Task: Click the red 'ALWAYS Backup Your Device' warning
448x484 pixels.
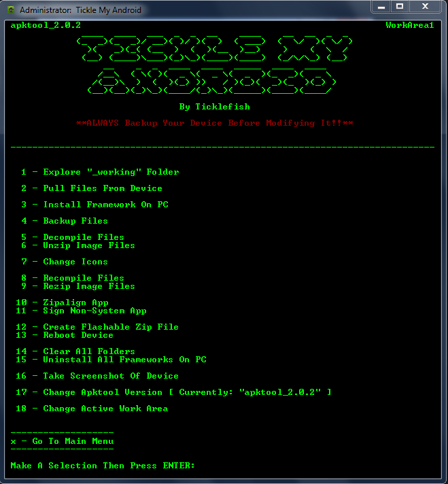Action: [x=215, y=123]
